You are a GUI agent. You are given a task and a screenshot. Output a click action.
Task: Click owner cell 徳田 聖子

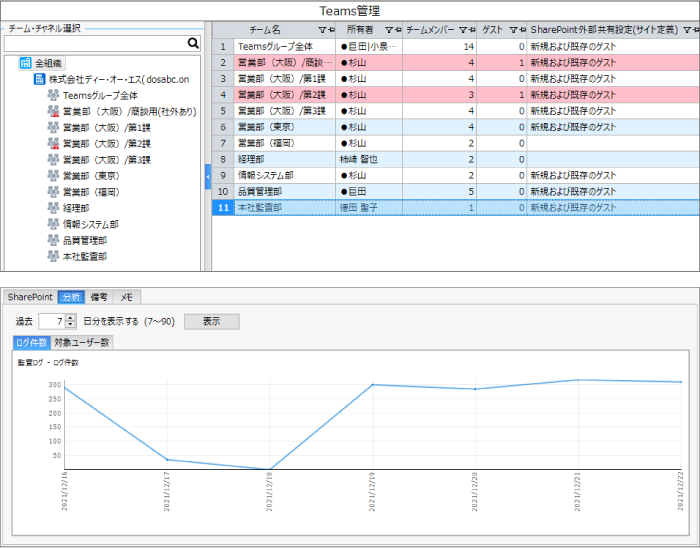369,208
